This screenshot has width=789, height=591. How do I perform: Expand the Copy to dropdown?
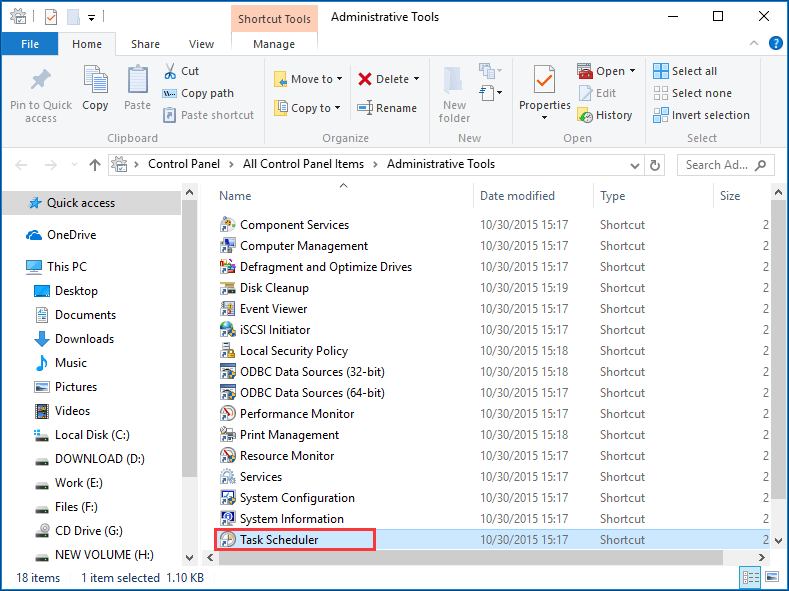click(x=337, y=108)
